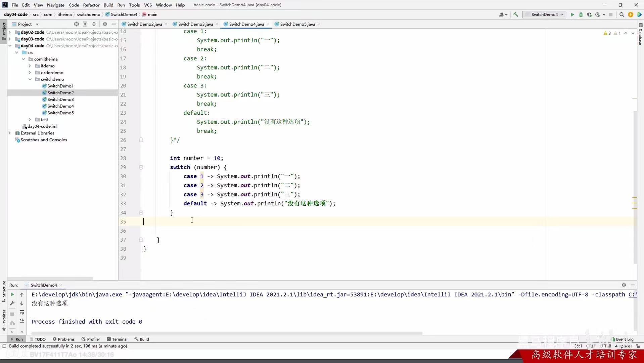
Task: Open the Profiler run options
Action: coord(598,14)
